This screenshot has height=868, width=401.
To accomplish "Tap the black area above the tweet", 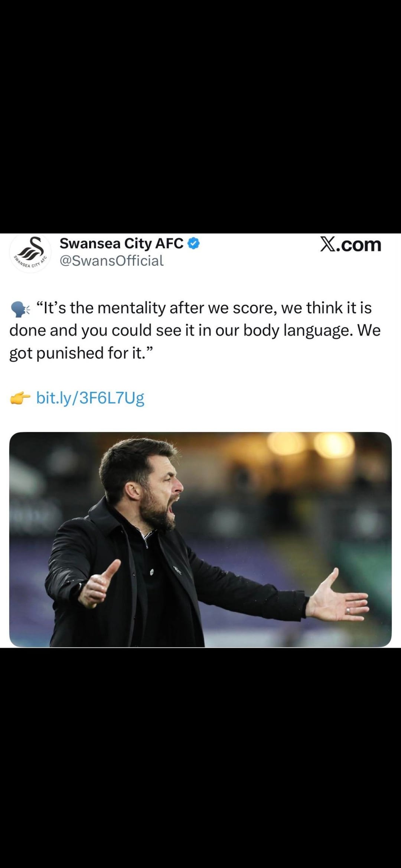I will tap(200, 117).
